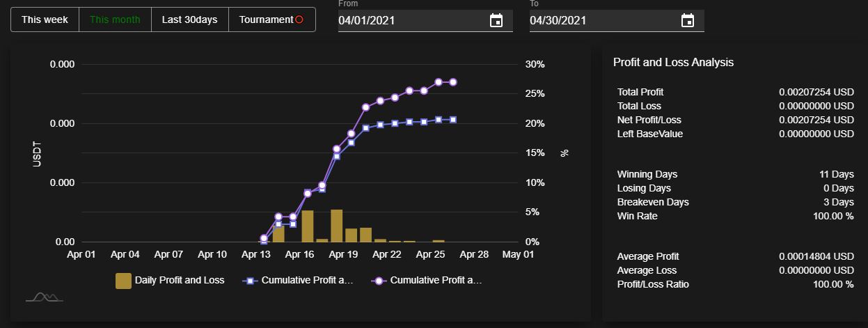Click Winning Days value 11 Days

click(837, 174)
